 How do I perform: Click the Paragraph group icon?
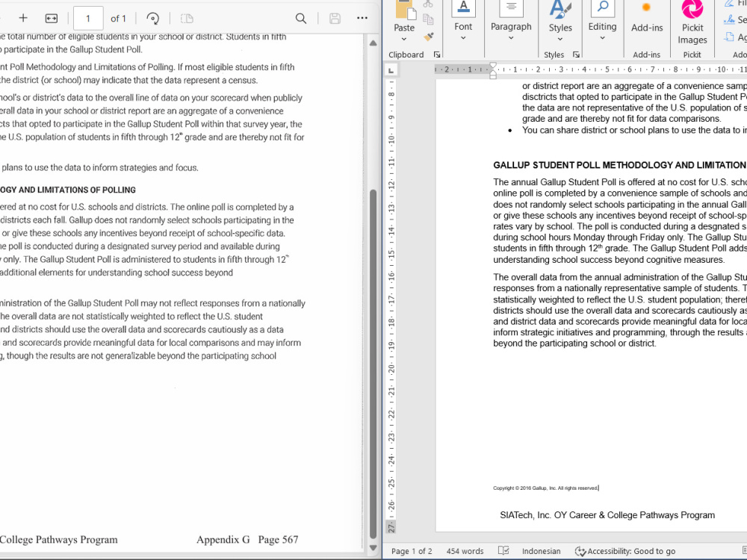tap(511, 8)
